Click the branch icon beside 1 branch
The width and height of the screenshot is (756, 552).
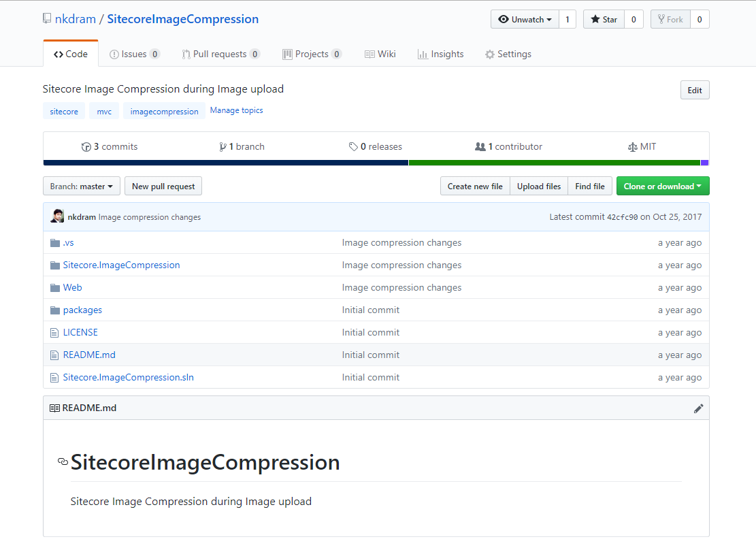pos(223,147)
